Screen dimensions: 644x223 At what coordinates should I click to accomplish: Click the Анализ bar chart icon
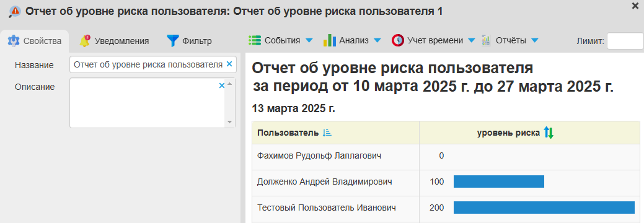click(x=329, y=40)
